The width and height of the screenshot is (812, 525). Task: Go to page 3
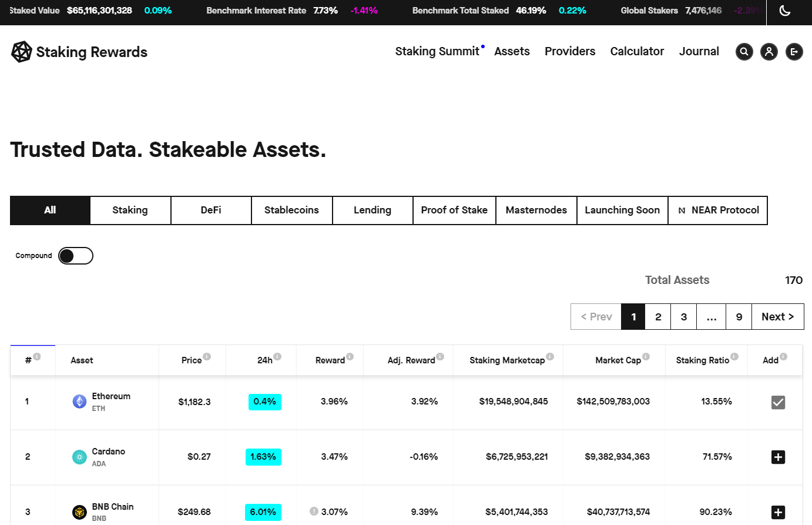coord(684,317)
